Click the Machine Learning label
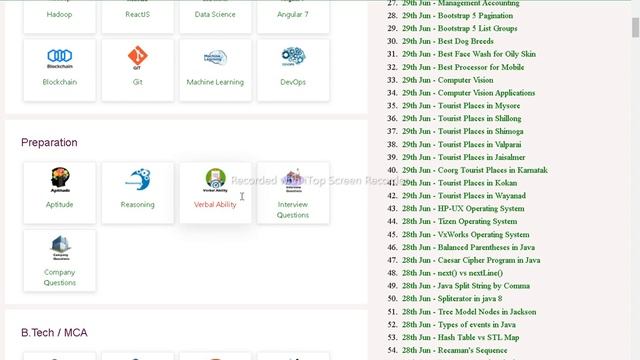This screenshot has height=360, width=640. click(215, 82)
